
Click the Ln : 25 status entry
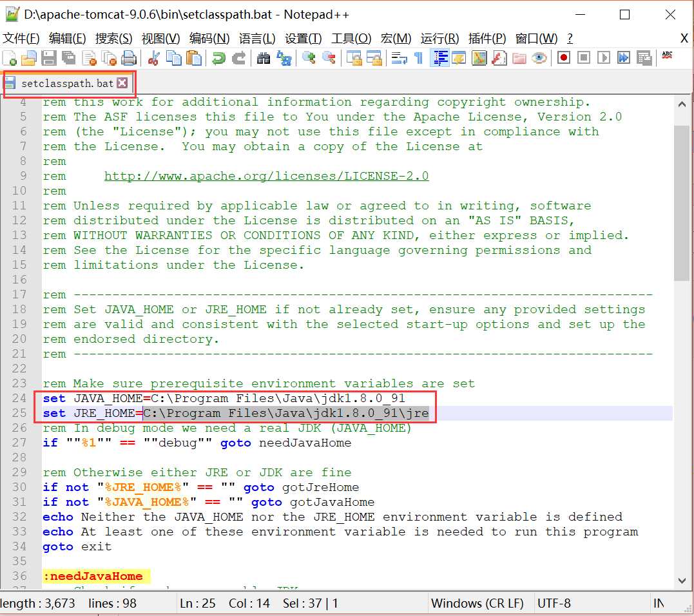coord(197,604)
